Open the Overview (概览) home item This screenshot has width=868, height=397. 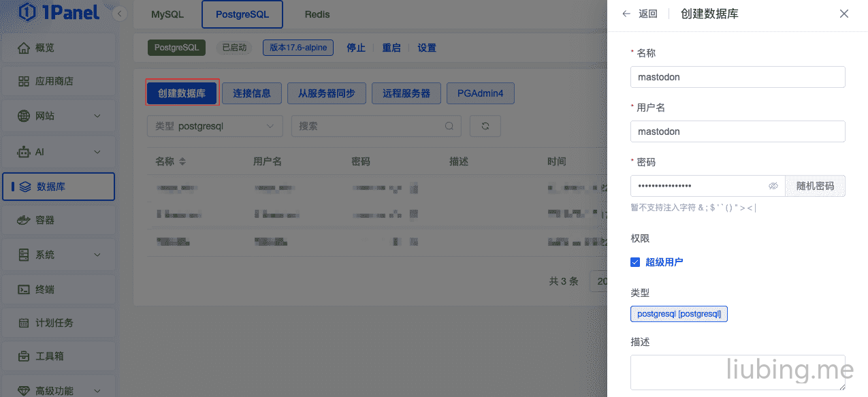pyautogui.click(x=58, y=48)
